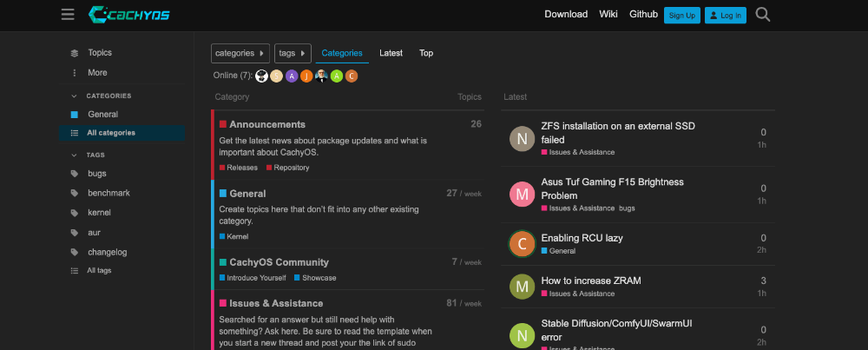Viewport: 868px width, 350px height.
Task: Open the categories filter dropdown
Action: [x=240, y=53]
